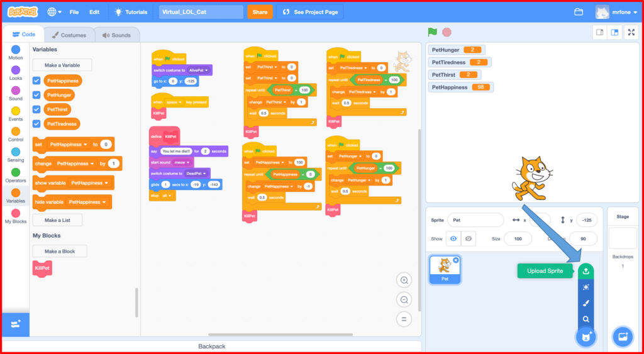
Task: Open the variable dropdown in show variable block
Action: (106, 184)
